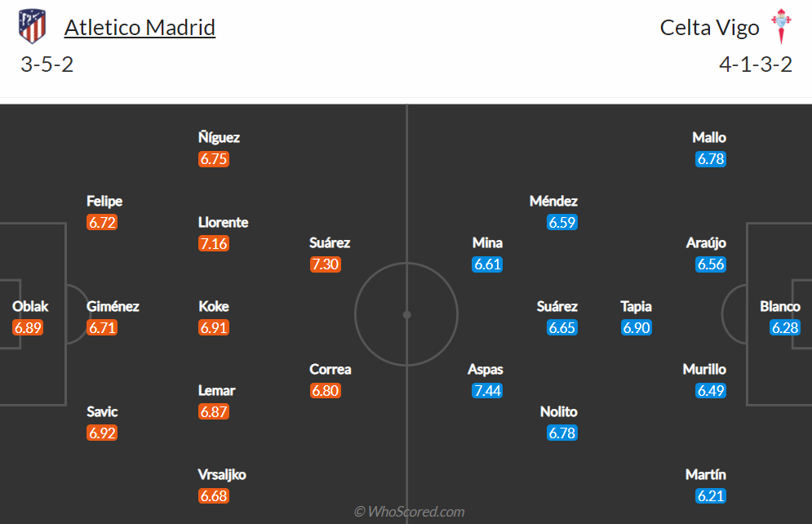The height and width of the screenshot is (524, 812).
Task: Click the player name Giménez
Action: pos(113,307)
